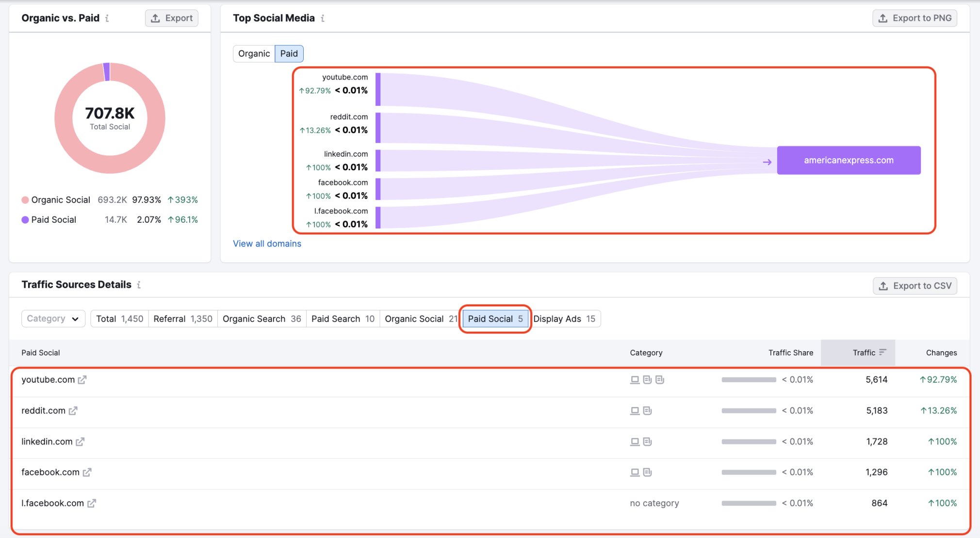Screen dimensions: 980x538
Task: Click the arrow icon beside americanexpress.com
Action: pos(767,162)
